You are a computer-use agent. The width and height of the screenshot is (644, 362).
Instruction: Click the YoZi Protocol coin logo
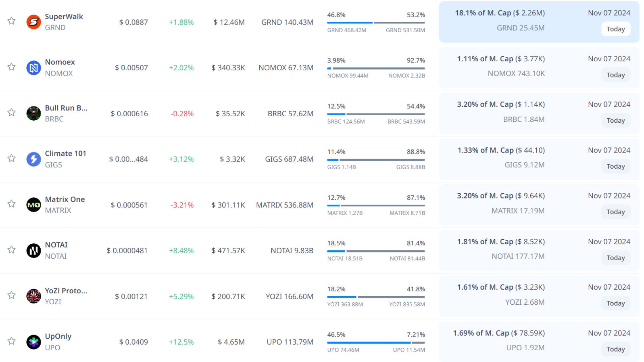coord(34,296)
